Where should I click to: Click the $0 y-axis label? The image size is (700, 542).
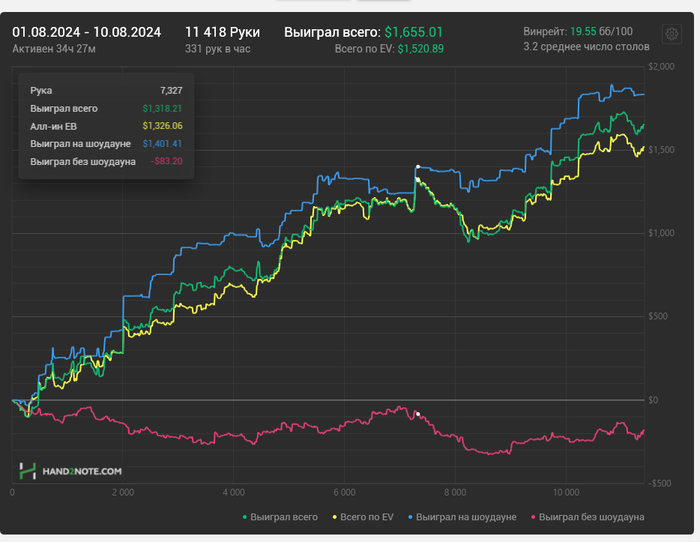[x=653, y=400]
